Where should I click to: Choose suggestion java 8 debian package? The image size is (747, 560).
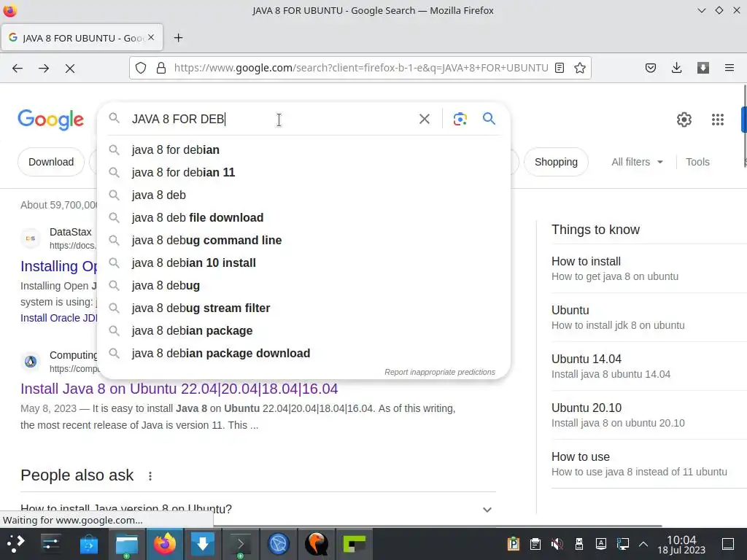tap(304, 330)
